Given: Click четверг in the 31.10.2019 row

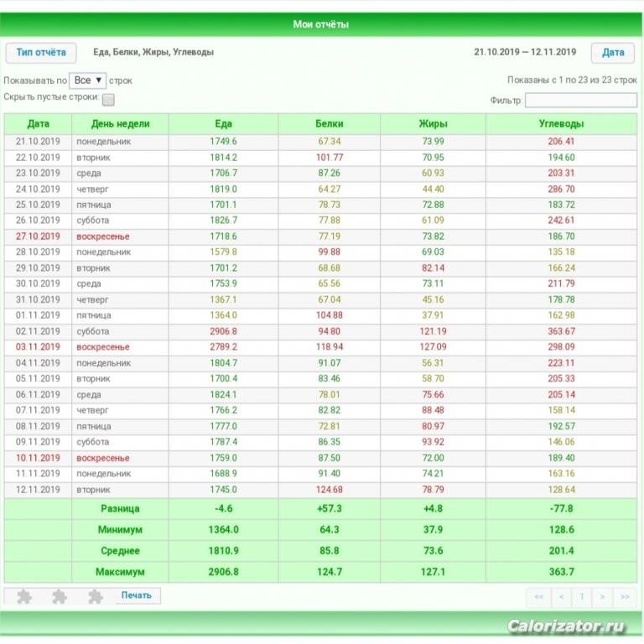Looking at the screenshot, I should pos(92,300).
